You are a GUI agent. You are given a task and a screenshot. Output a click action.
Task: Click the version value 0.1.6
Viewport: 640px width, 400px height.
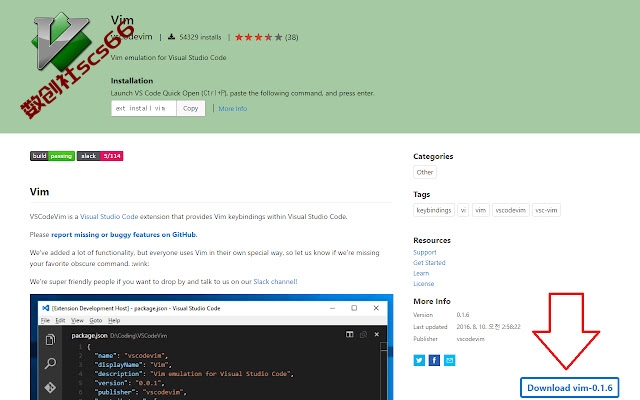coord(462,315)
